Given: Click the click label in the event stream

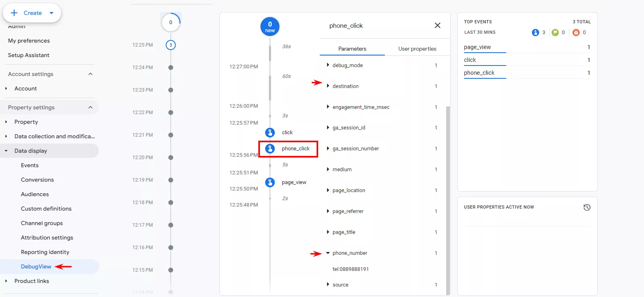Looking at the screenshot, I should coord(287,132).
